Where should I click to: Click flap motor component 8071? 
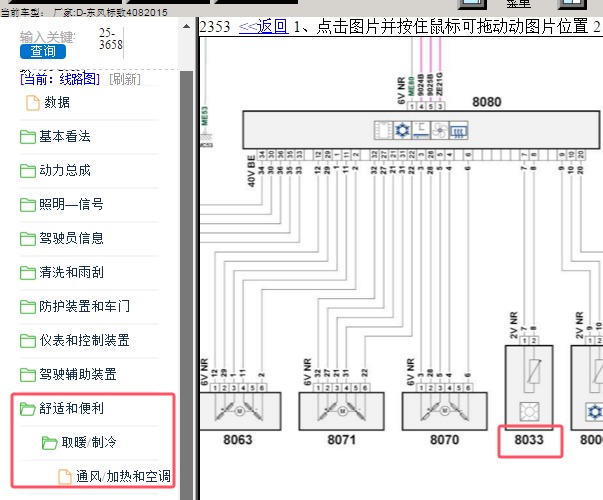[x=341, y=411]
